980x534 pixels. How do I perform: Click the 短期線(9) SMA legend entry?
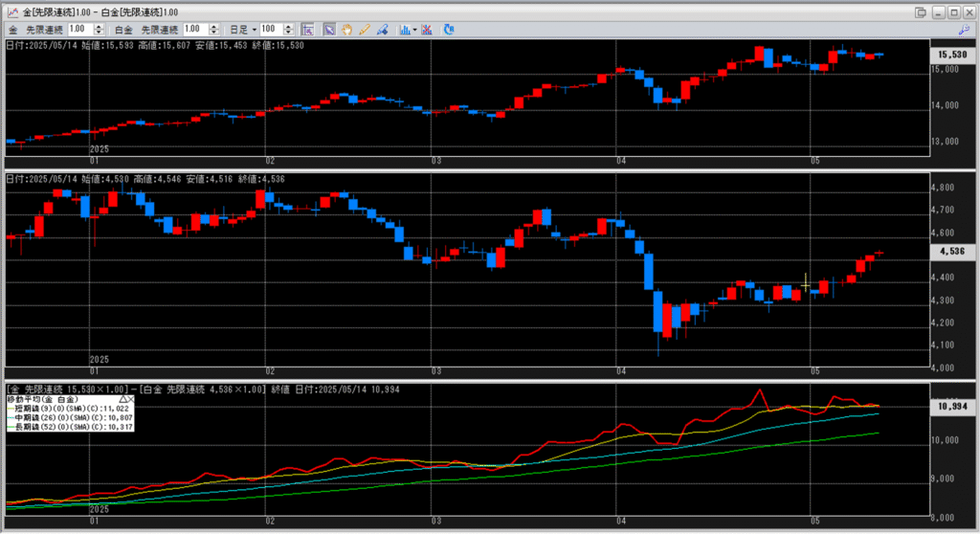pos(68,409)
